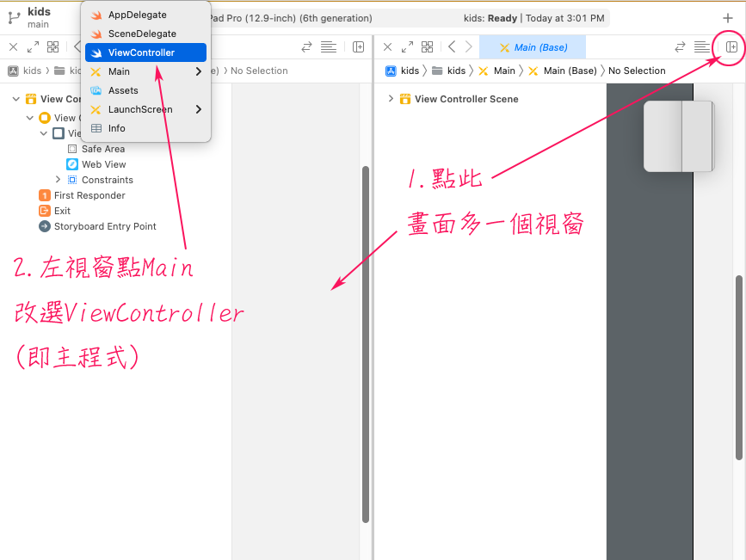746x560 pixels.
Task: Collapse the View Controller node
Action: 30,118
